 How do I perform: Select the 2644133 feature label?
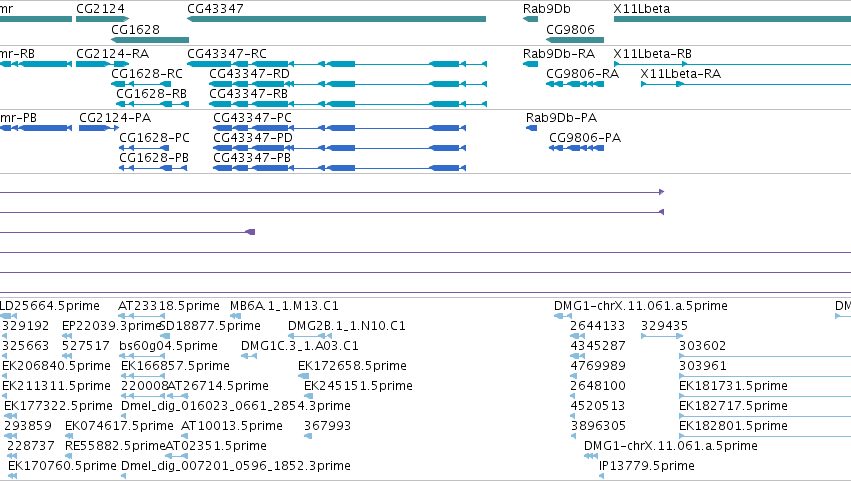click(x=598, y=326)
